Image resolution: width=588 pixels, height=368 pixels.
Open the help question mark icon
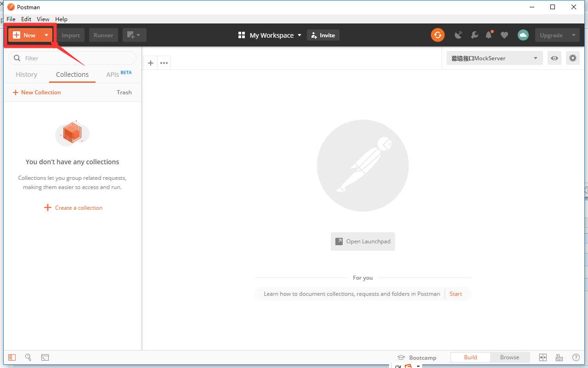[x=576, y=357]
